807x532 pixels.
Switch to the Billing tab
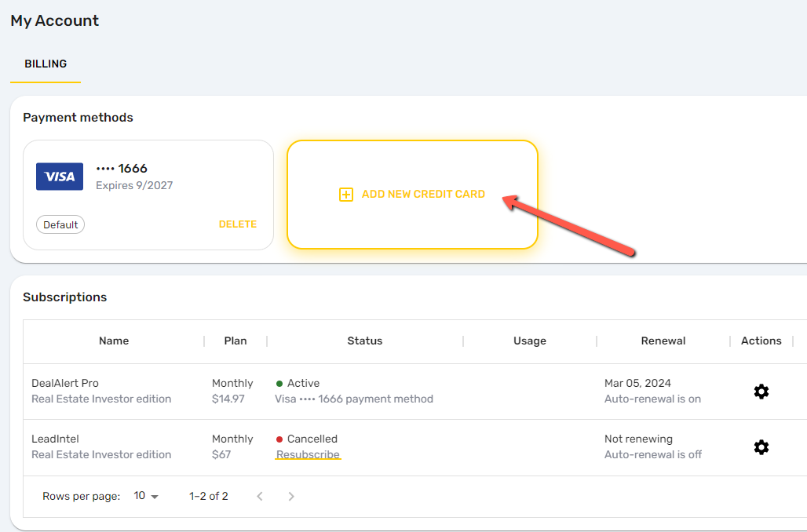pyautogui.click(x=46, y=64)
